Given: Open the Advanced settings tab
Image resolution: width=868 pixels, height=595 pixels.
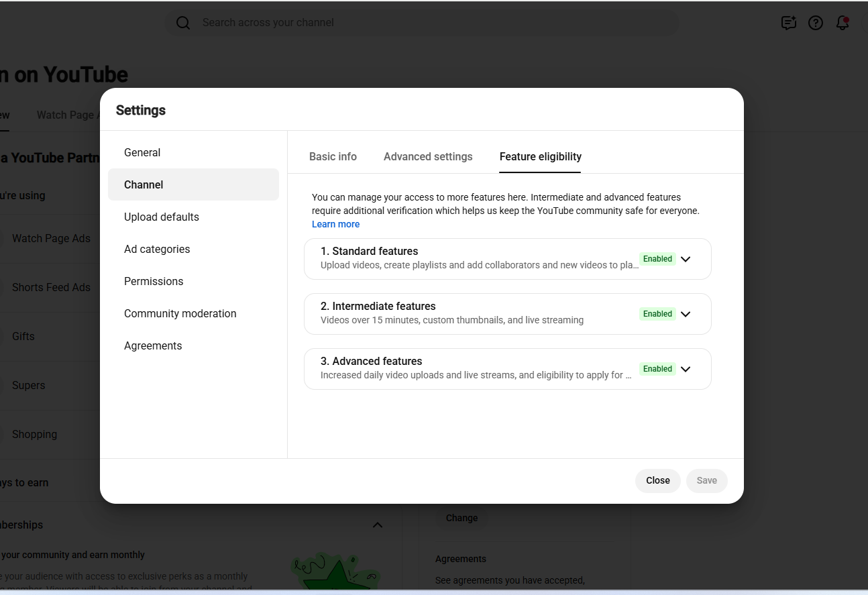Looking at the screenshot, I should (x=428, y=156).
